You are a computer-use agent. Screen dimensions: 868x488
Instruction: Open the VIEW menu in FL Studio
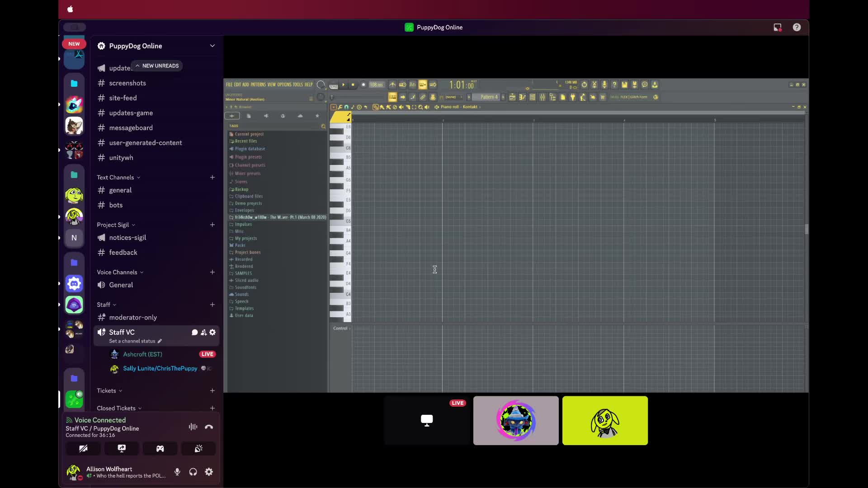[271, 84]
